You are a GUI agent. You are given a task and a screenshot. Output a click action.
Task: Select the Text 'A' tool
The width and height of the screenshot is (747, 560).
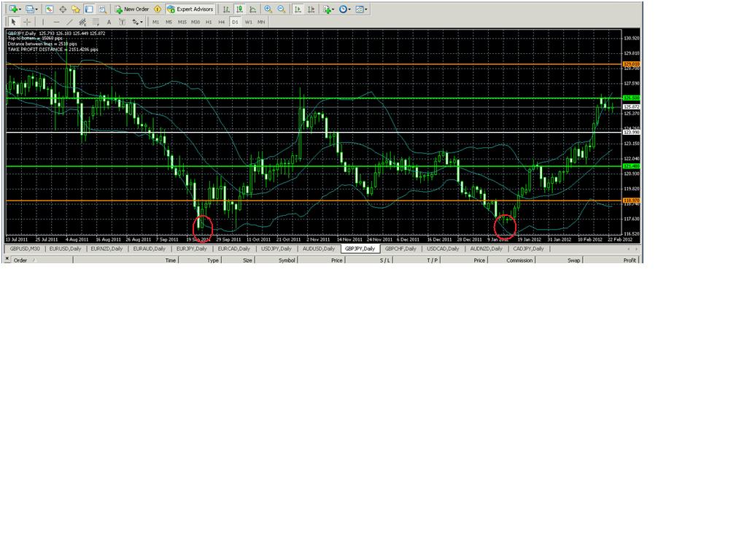(109, 22)
